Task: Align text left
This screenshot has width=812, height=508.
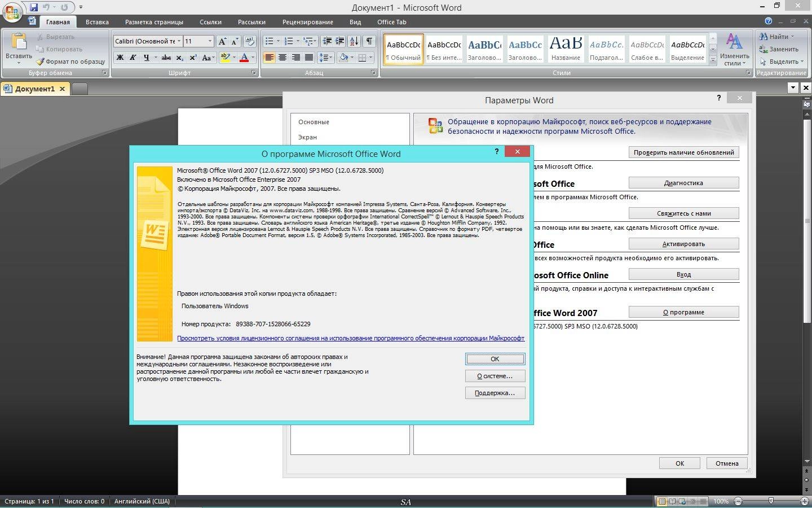Action: (x=269, y=58)
